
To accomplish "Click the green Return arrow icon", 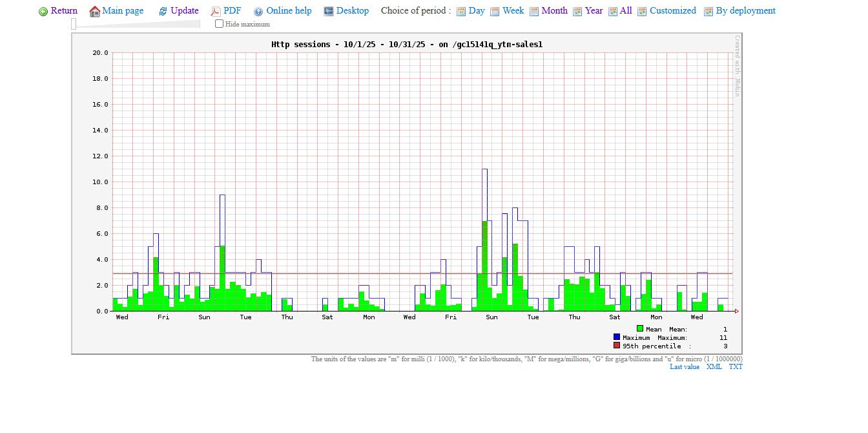I will point(43,12).
